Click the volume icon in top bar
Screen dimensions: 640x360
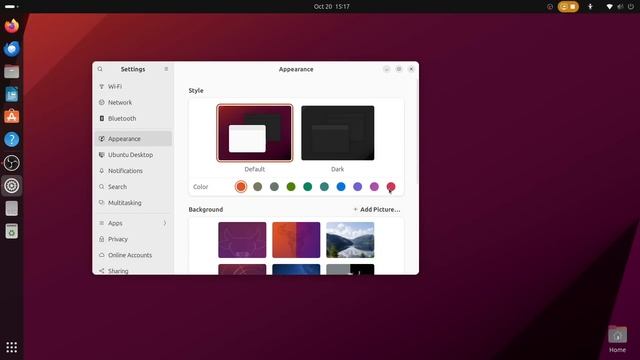click(620, 7)
